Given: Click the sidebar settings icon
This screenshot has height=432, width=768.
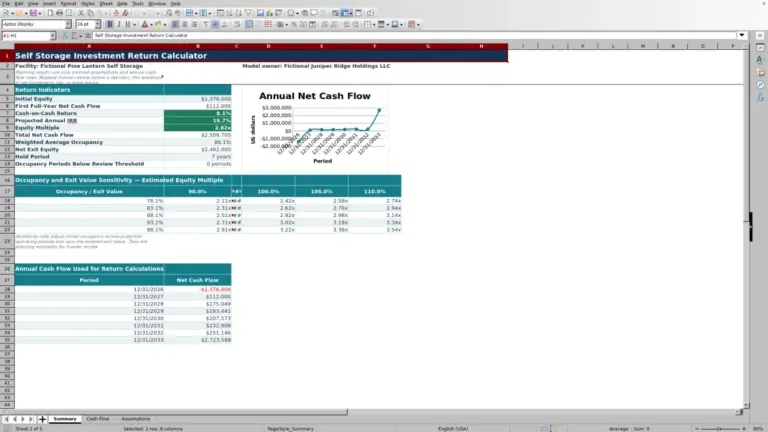Looking at the screenshot, I should click(x=760, y=36).
